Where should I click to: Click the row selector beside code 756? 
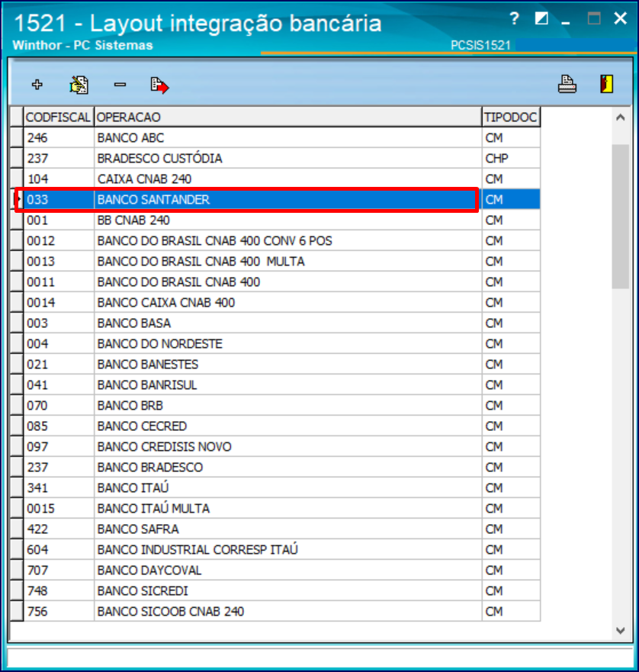(x=17, y=611)
